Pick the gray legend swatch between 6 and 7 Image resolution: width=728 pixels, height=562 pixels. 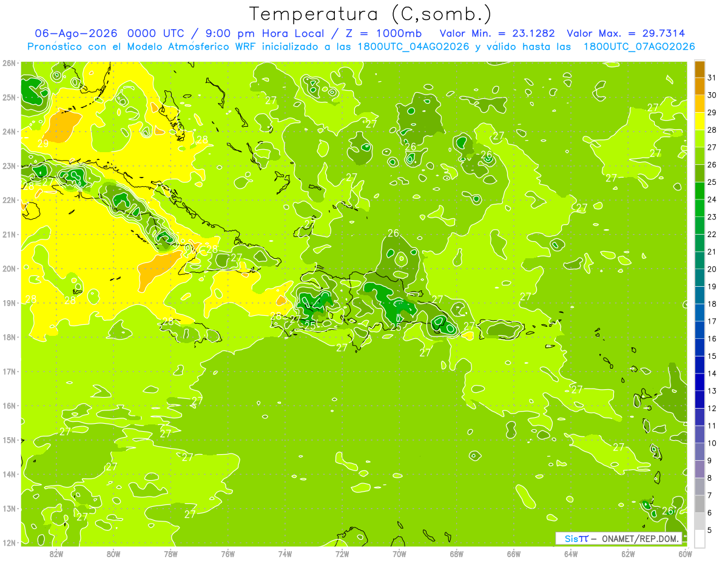coord(699,504)
